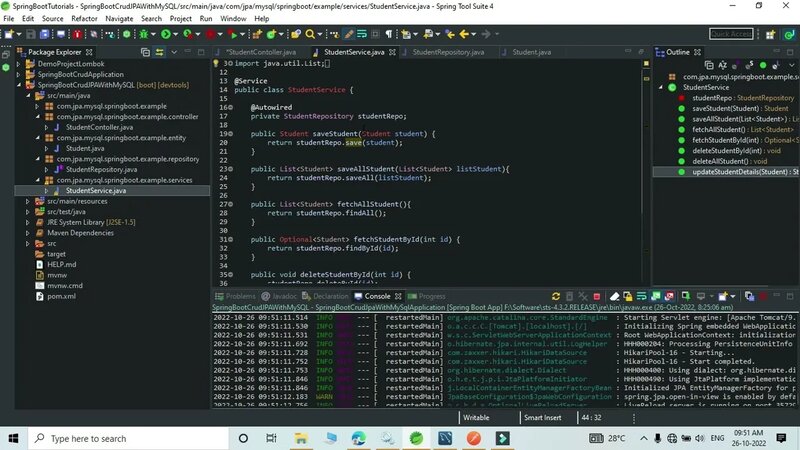This screenshot has height=450, width=800.
Task: Collapse StudentService class in Outline
Action: tap(661, 87)
